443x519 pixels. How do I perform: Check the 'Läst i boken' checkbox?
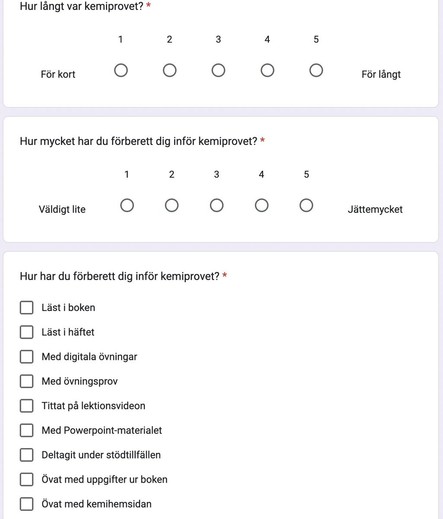pyautogui.click(x=27, y=308)
